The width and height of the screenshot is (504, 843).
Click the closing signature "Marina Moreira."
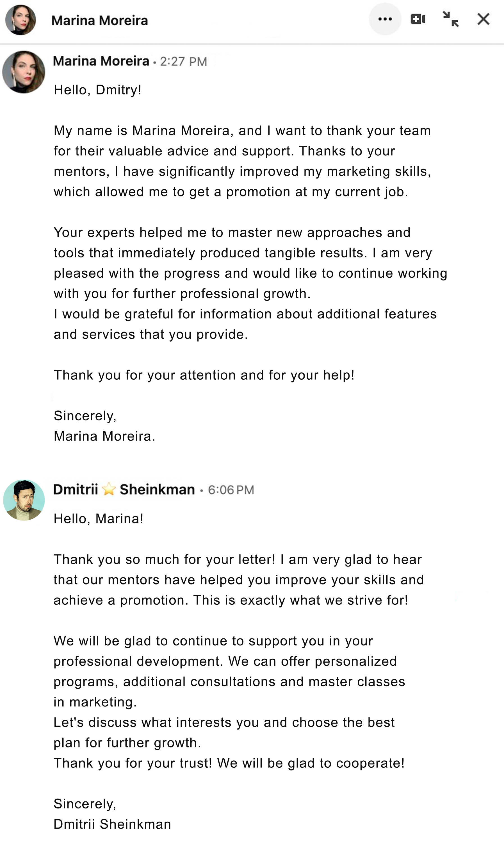coord(104,436)
